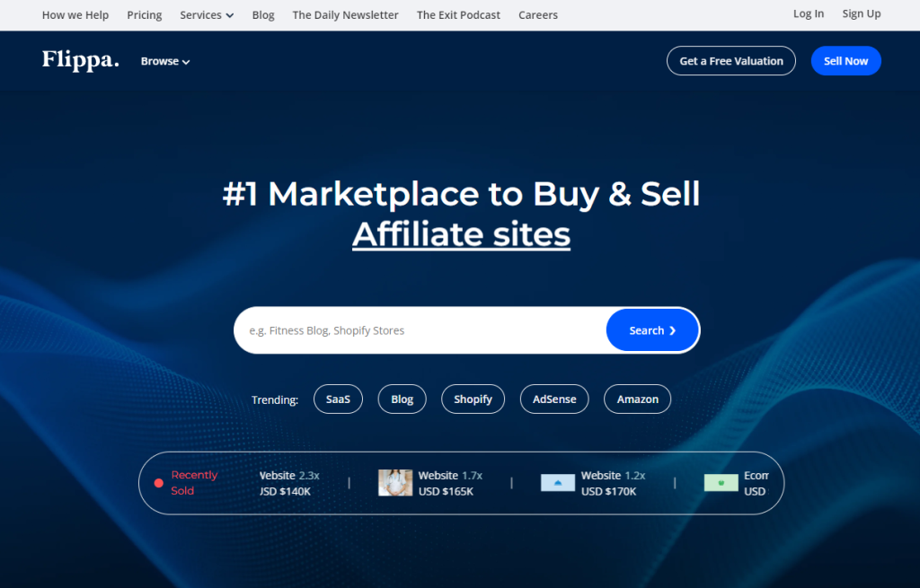The image size is (920, 588).
Task: Click the Search button
Action: 652,330
